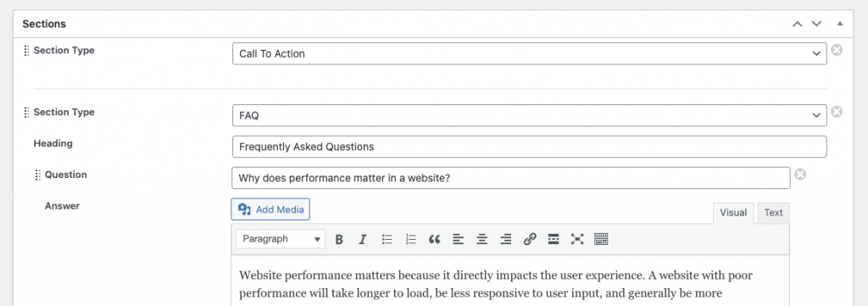Grab the FAQ section drag handle
Screen dimensions: 868x306
point(26,113)
